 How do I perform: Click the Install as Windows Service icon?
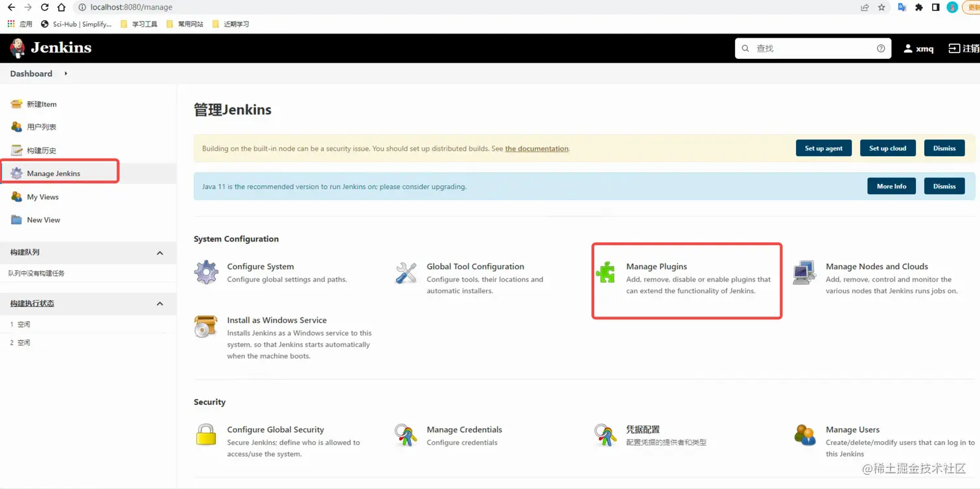(x=205, y=327)
